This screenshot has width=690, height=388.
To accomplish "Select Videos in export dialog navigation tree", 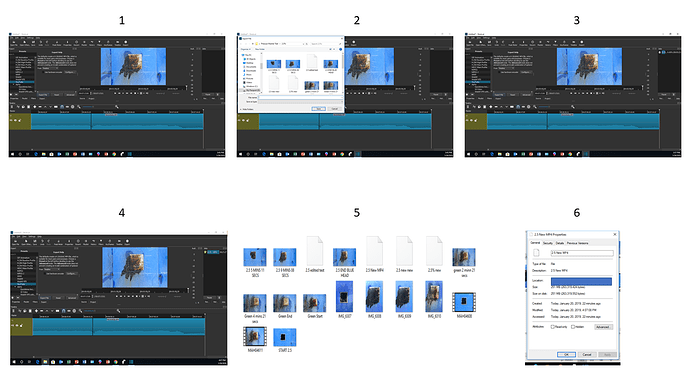I will point(249,83).
